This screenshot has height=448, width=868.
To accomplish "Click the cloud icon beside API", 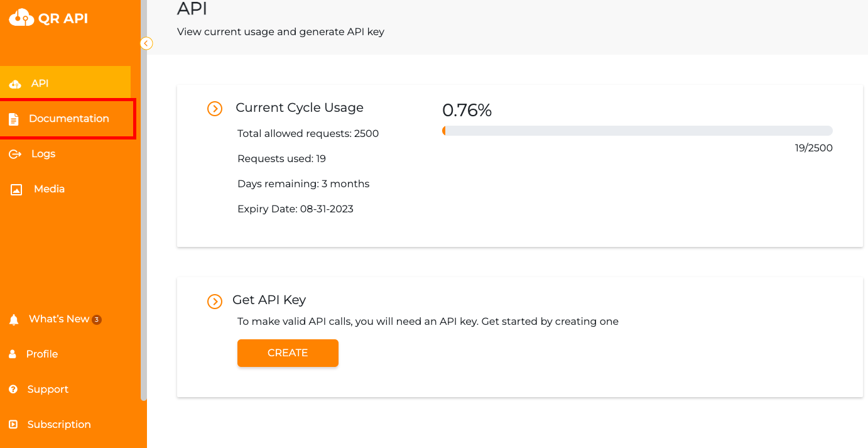I will [15, 84].
